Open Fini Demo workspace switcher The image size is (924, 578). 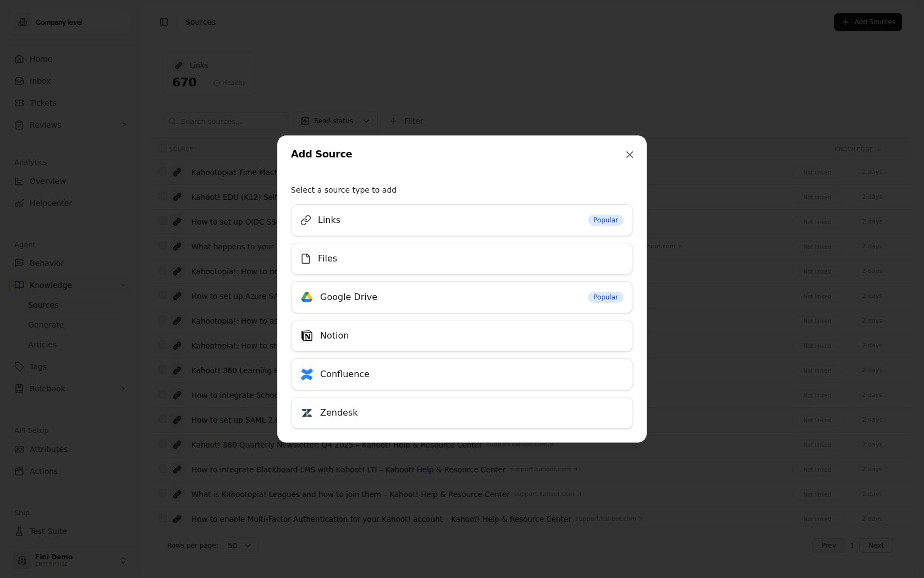70,560
